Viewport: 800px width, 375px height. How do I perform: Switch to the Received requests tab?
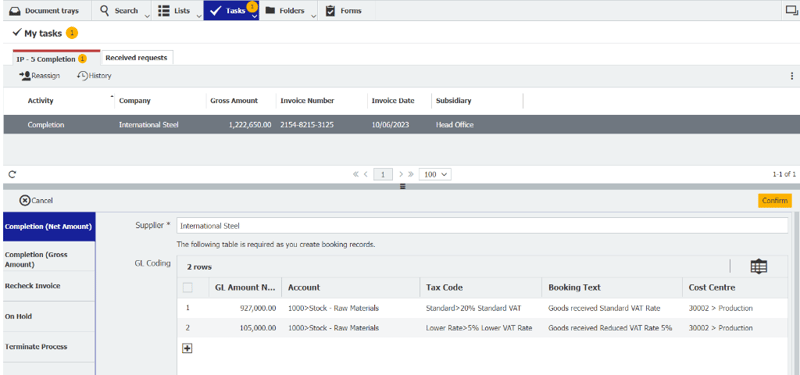pos(136,58)
